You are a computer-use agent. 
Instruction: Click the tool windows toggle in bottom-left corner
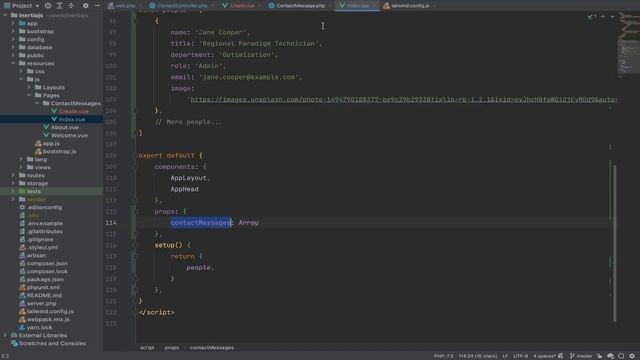(5, 356)
